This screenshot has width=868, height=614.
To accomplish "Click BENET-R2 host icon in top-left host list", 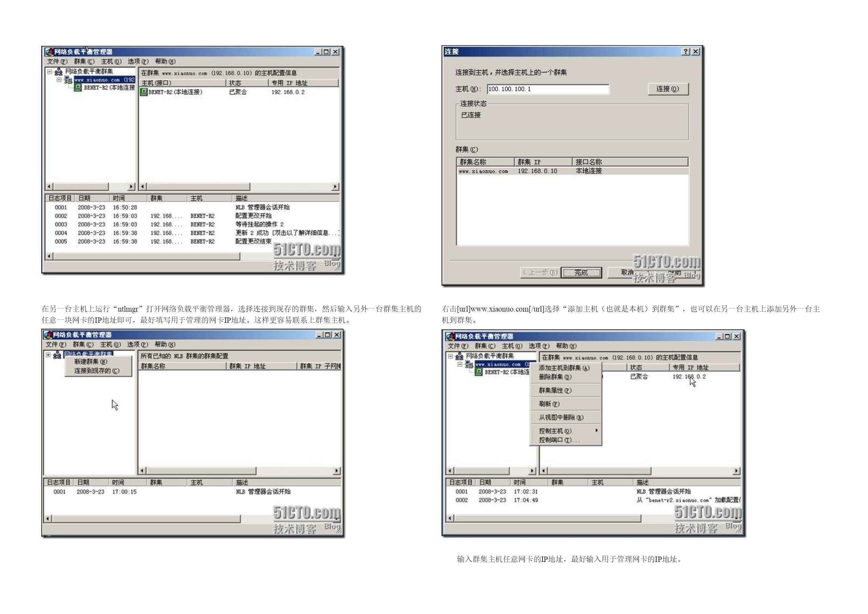I will 144,92.
